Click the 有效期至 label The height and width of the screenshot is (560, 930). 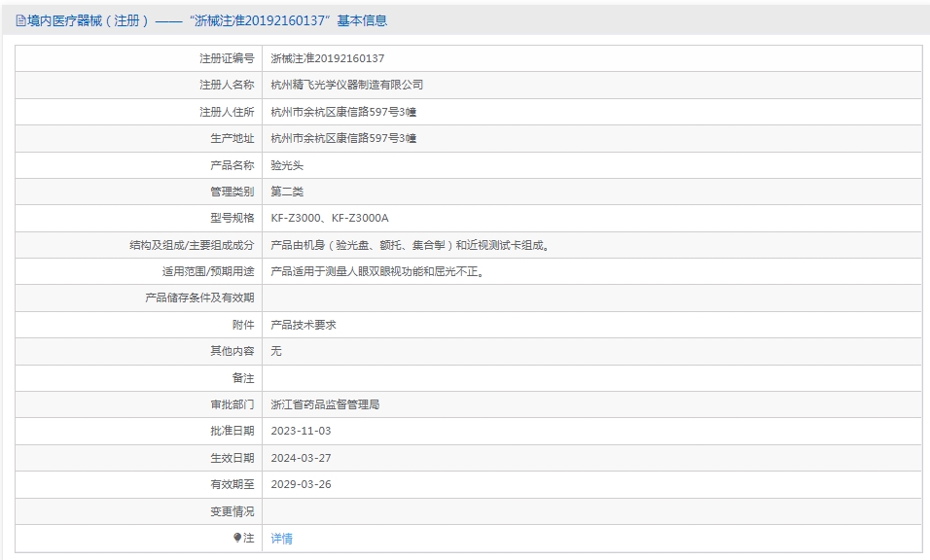pos(232,484)
